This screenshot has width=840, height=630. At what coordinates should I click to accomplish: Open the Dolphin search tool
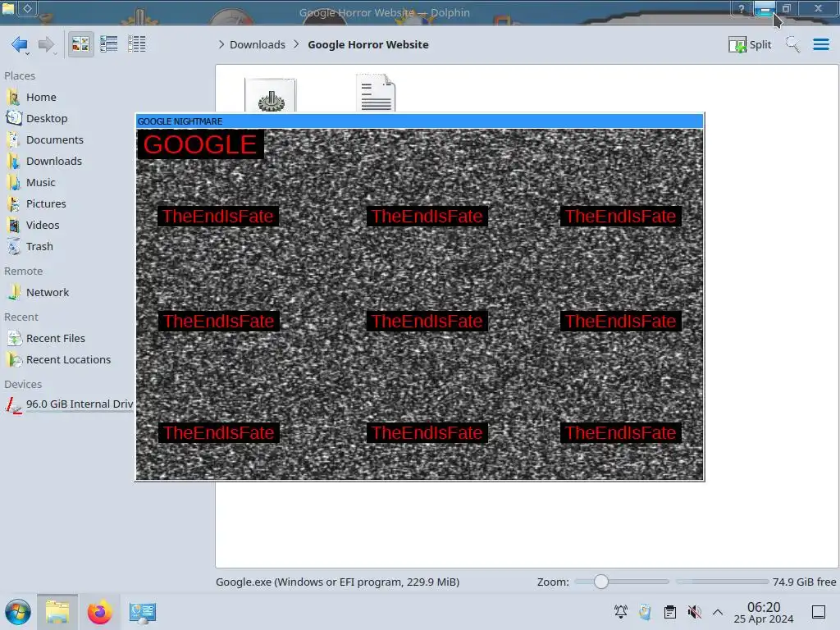coord(792,44)
